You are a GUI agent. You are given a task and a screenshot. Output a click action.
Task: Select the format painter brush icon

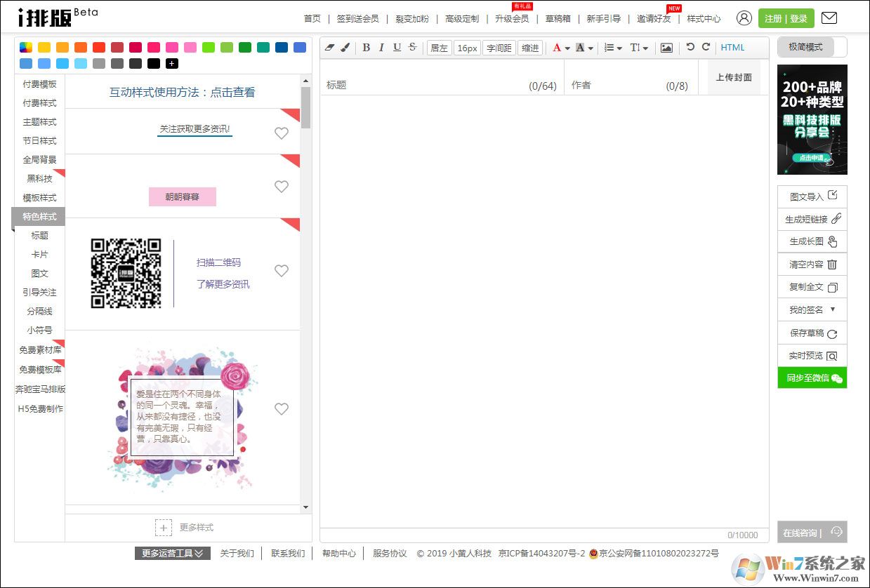(345, 48)
